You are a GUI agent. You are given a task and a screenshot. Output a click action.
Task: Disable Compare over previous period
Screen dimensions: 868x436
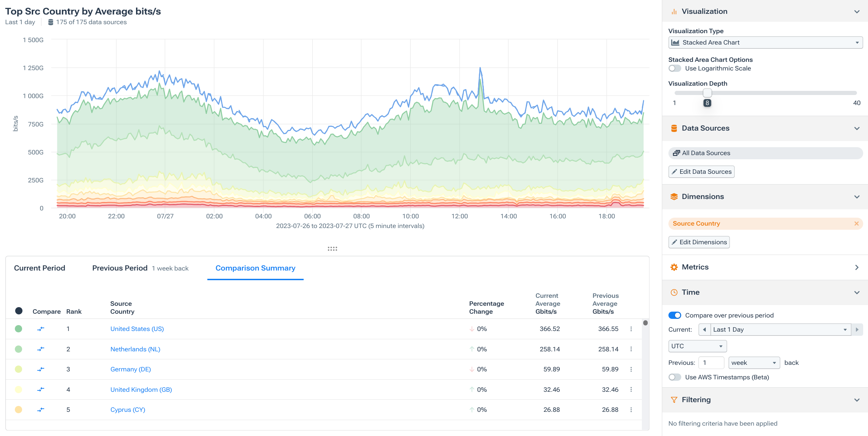point(675,315)
